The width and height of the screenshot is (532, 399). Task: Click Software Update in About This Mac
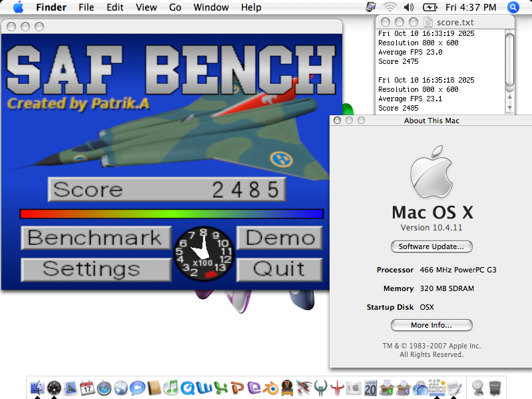tap(431, 246)
